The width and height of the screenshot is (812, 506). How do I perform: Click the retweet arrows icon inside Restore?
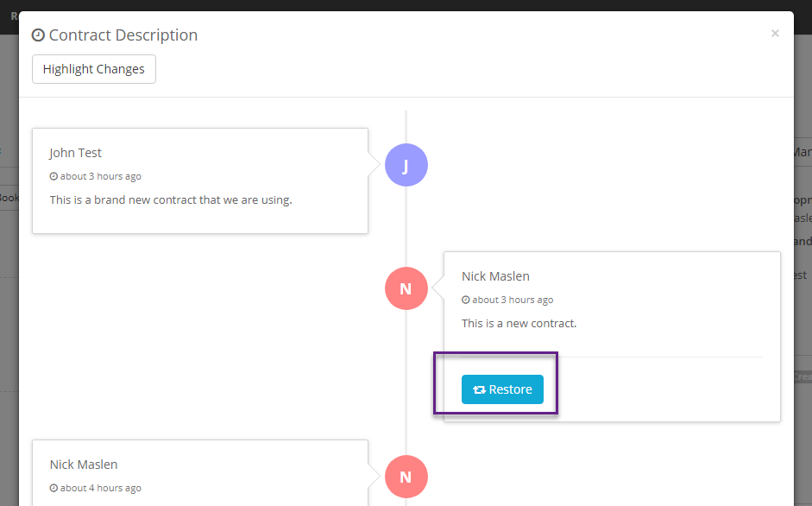click(479, 390)
